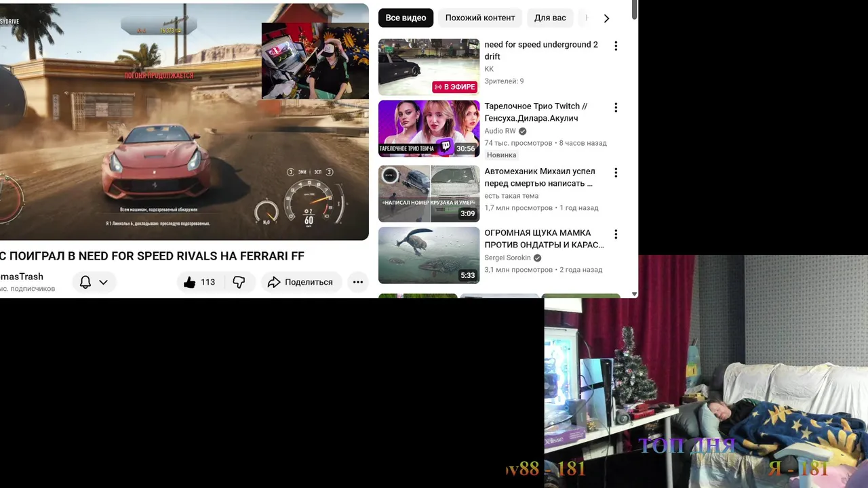
Task: Open the three-dot more actions button under video
Action: coord(358,282)
